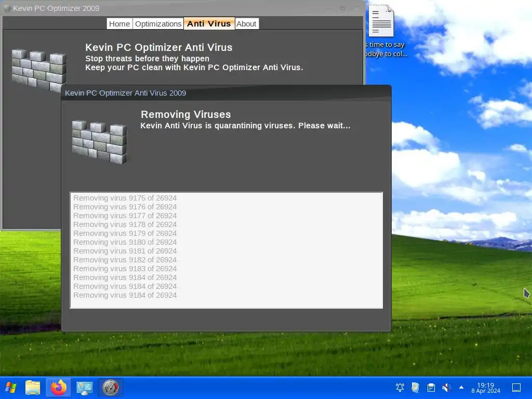Select log line 'Removing virus 9180 of 26924'
The image size is (532, 399).
[125, 242]
